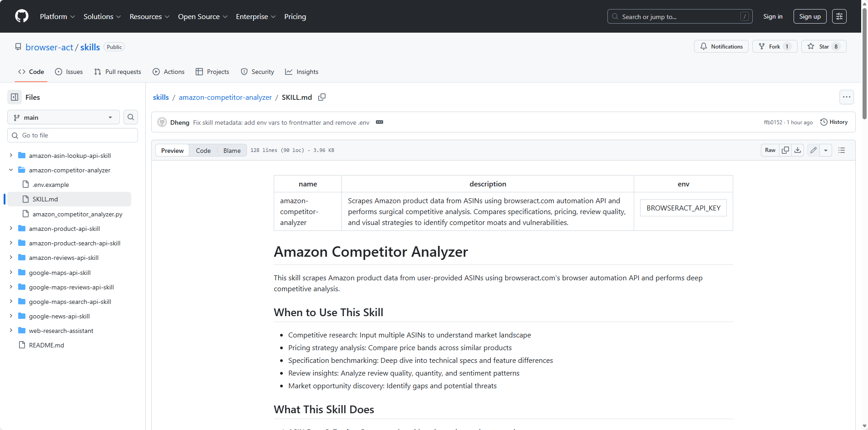Image resolution: width=868 pixels, height=430 pixels.
Task: Copy the SKILL.md file path icon
Action: [322, 97]
